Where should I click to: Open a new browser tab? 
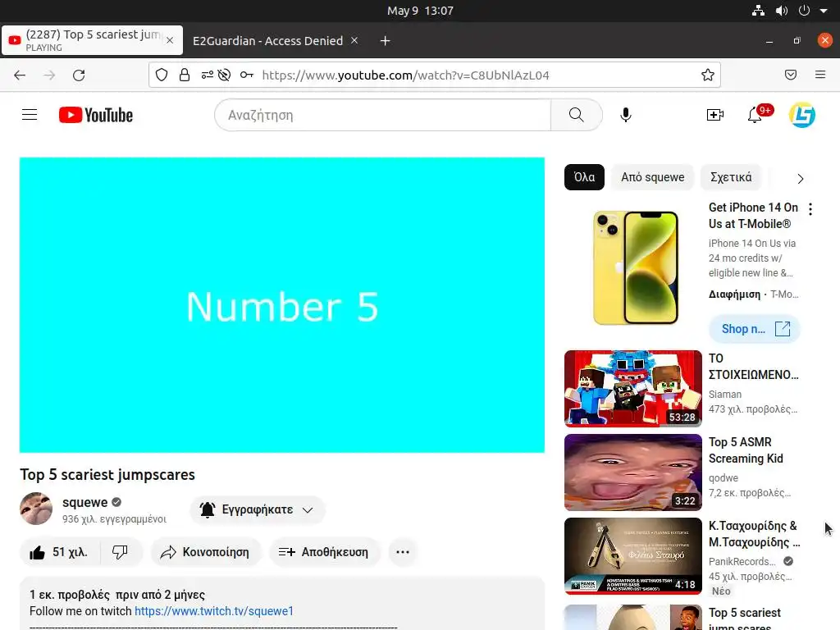[386, 41]
